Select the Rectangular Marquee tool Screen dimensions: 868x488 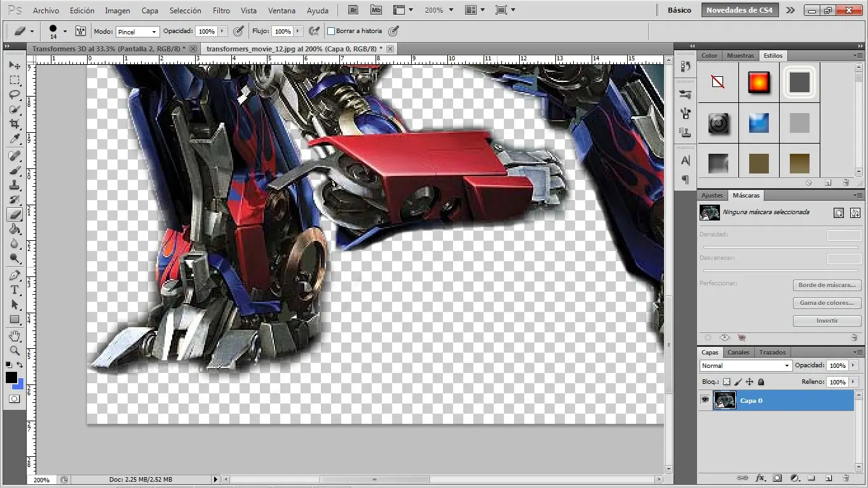click(15, 80)
